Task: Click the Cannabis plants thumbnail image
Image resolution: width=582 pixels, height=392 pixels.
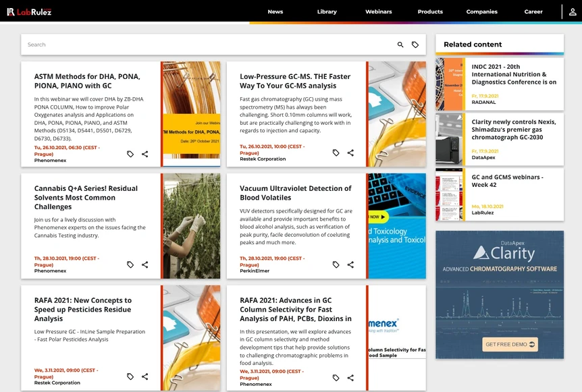Action: (x=192, y=226)
